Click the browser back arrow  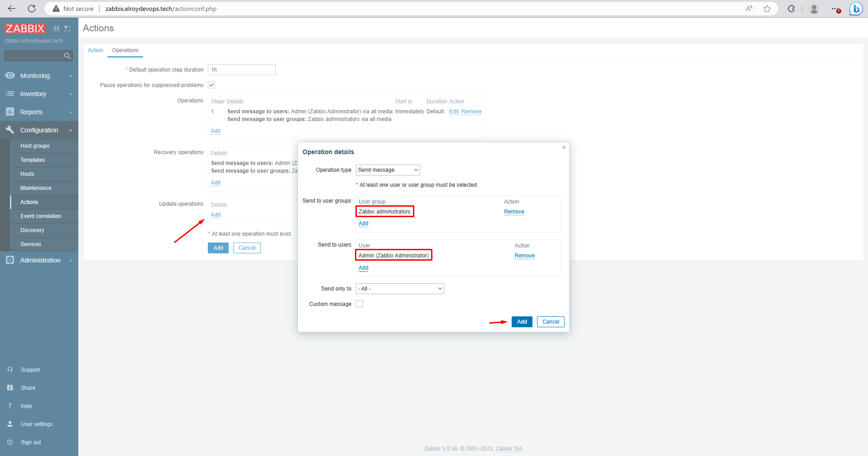tap(12, 9)
